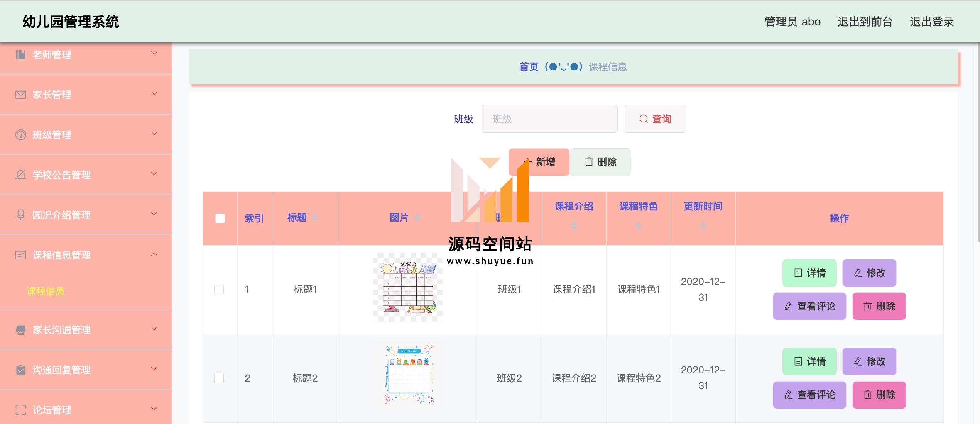Sort by 图片 column arrows
The image size is (980, 424).
point(417,218)
